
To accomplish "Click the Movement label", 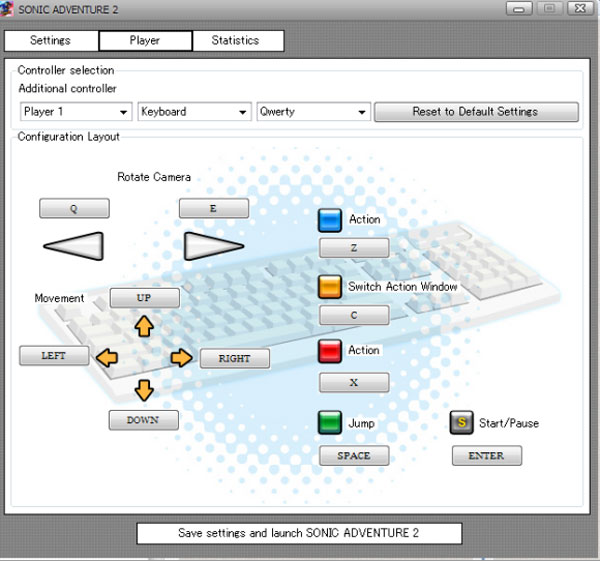I will tap(59, 298).
